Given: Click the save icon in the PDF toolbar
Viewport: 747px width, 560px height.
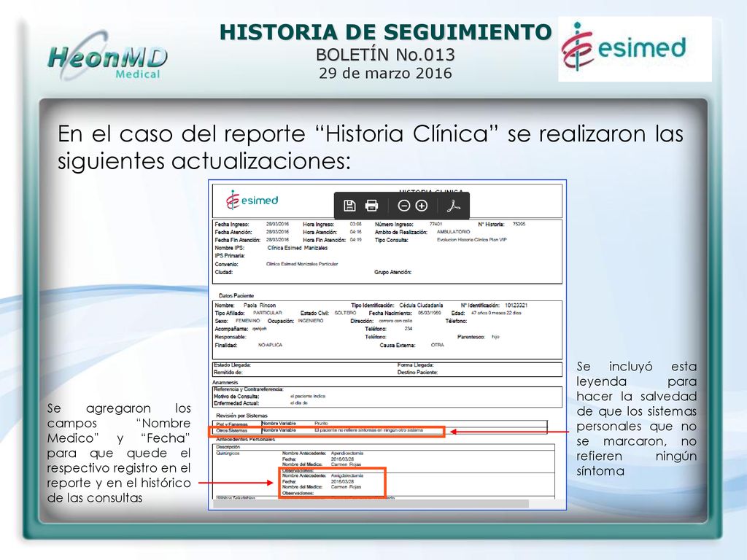Looking at the screenshot, I should [349, 206].
